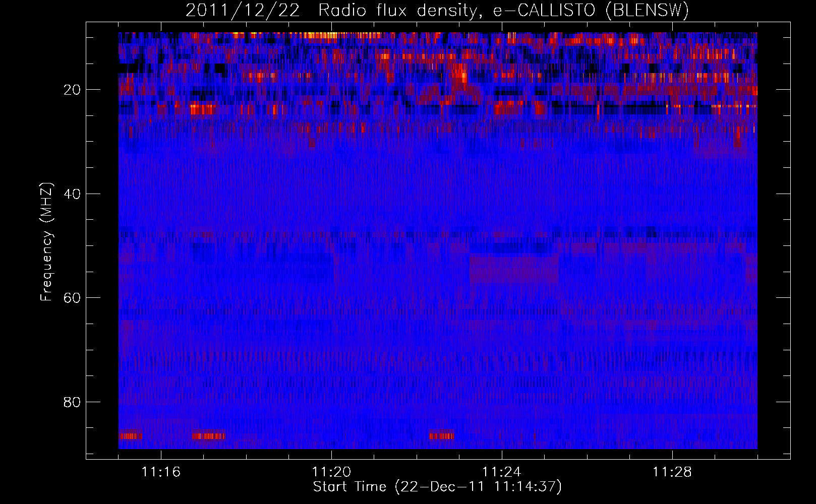This screenshot has width=816, height=504.
Task: Click the 11:24 time tick label
Action: (502, 472)
